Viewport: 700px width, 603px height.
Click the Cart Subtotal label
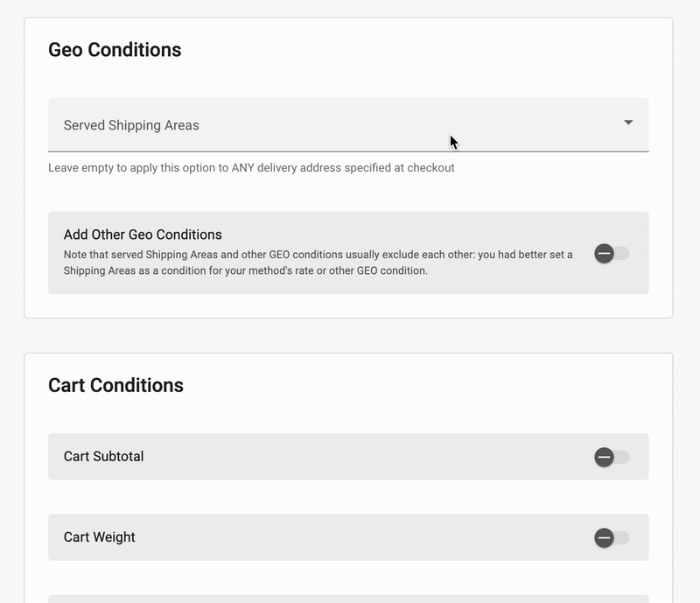(x=103, y=457)
